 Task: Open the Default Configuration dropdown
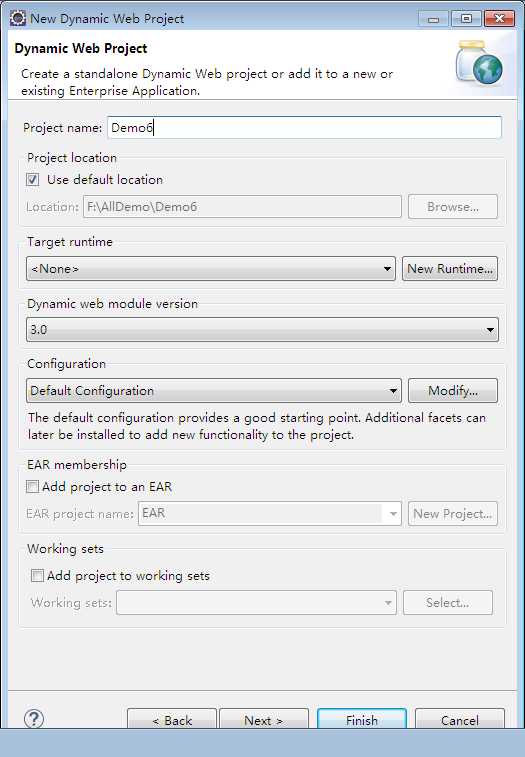point(213,391)
